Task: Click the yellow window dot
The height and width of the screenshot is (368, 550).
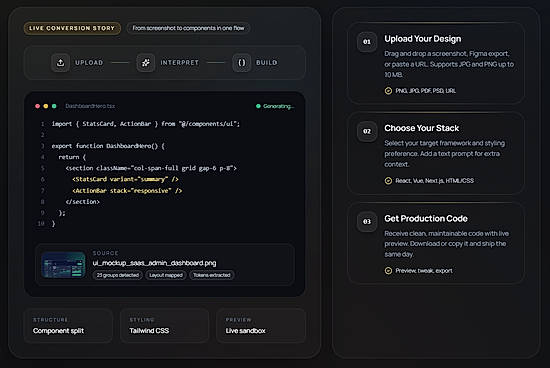Action: [x=46, y=106]
